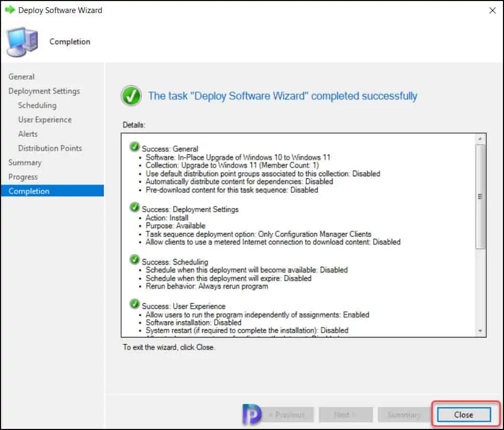
Task: Click the details scrollbar up arrow
Action: point(480,139)
